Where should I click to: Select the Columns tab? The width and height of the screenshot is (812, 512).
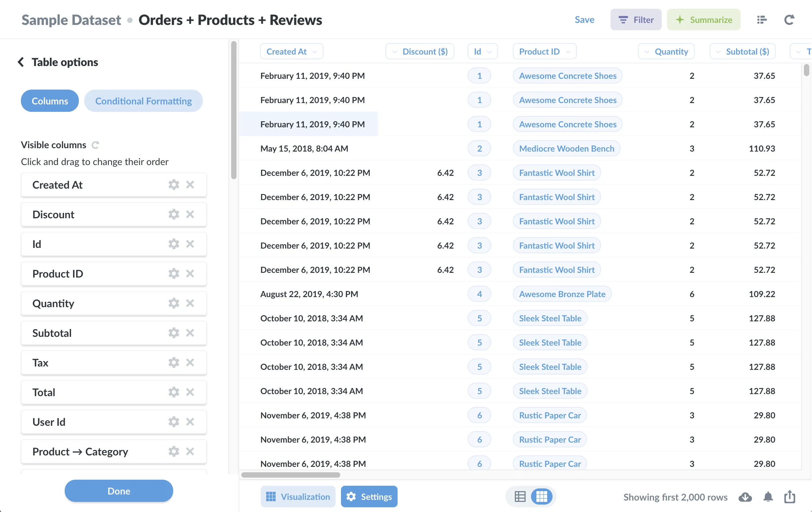(x=50, y=100)
